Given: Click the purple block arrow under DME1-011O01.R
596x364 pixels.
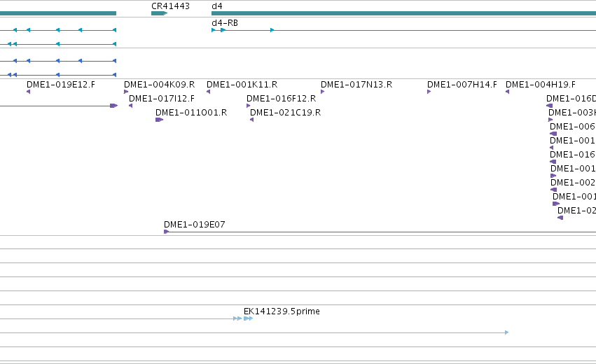Looking at the screenshot, I should pyautogui.click(x=159, y=120).
